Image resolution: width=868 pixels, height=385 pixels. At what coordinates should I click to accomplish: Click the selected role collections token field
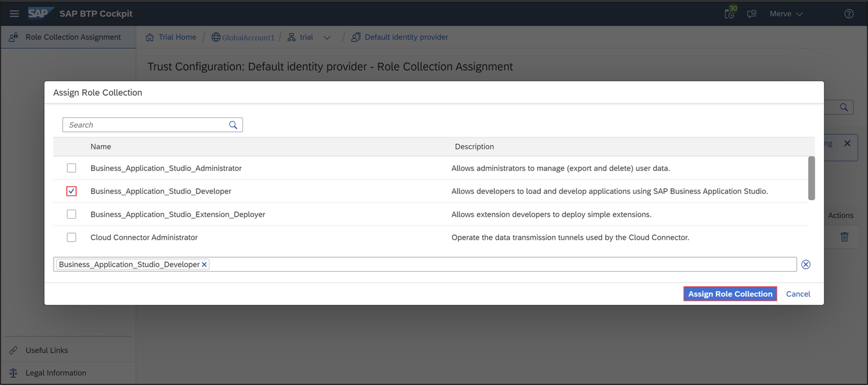pyautogui.click(x=425, y=264)
